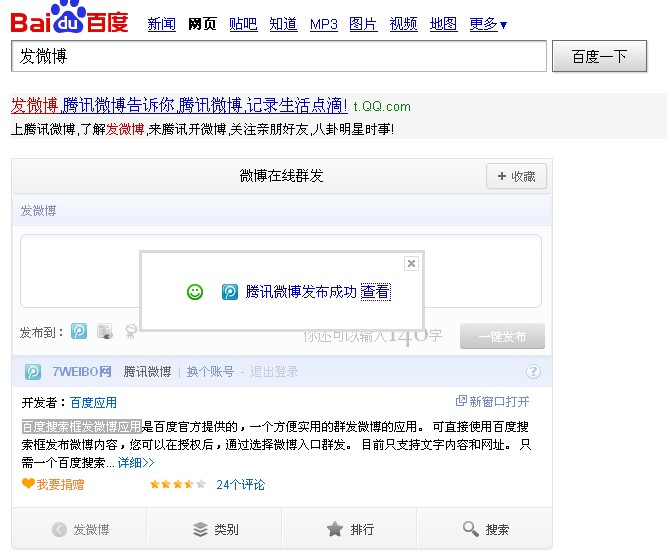The height and width of the screenshot is (560, 667).
Task: Click 退出登录 to log out
Action: coord(274,372)
